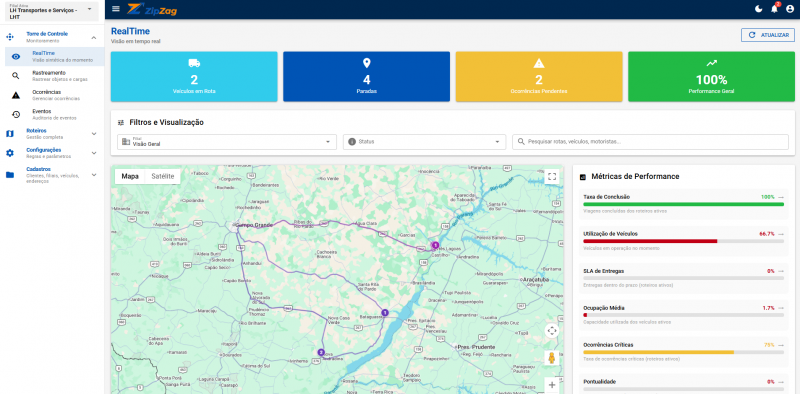Click the Cadastros folder icon
The width and height of the screenshot is (800, 394).
pyautogui.click(x=10, y=175)
